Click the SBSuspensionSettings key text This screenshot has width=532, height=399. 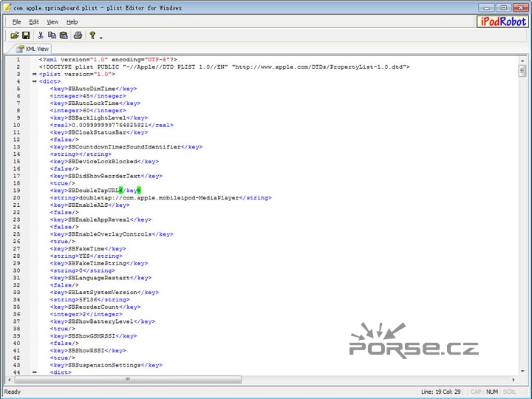104,366
